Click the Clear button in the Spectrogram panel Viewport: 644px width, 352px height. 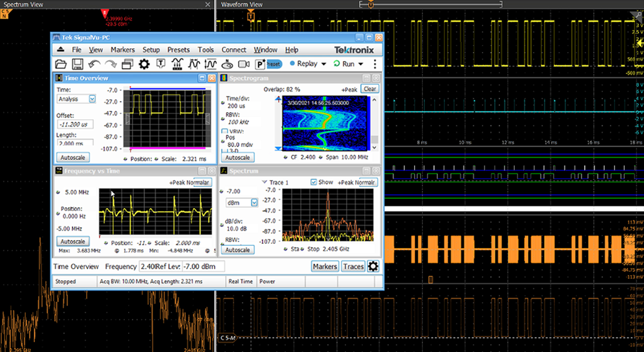pyautogui.click(x=370, y=89)
